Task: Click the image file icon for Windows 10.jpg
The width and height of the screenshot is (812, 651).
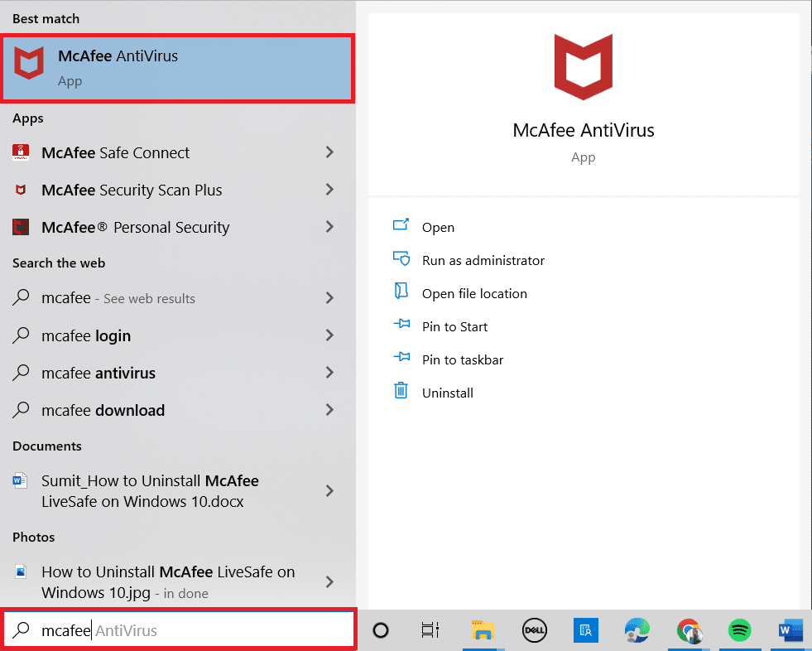Action: click(x=21, y=571)
